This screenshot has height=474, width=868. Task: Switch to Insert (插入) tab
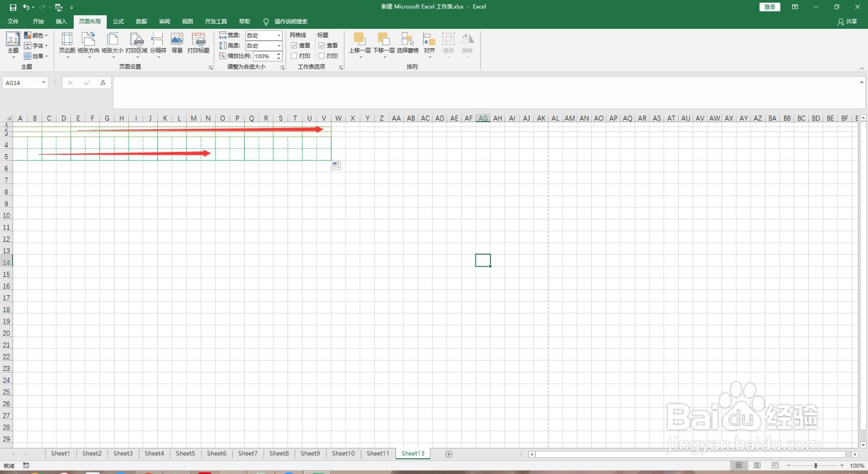[x=61, y=22]
